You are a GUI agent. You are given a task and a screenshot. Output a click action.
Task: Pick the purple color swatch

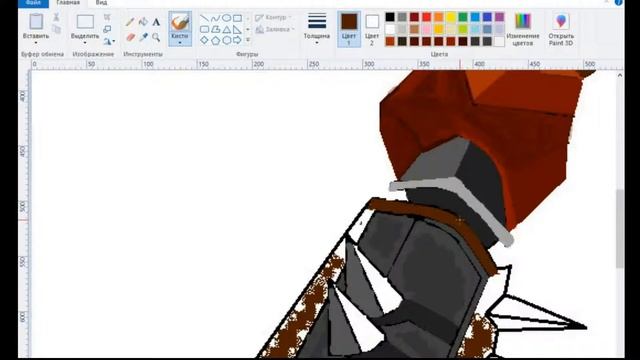(x=500, y=17)
